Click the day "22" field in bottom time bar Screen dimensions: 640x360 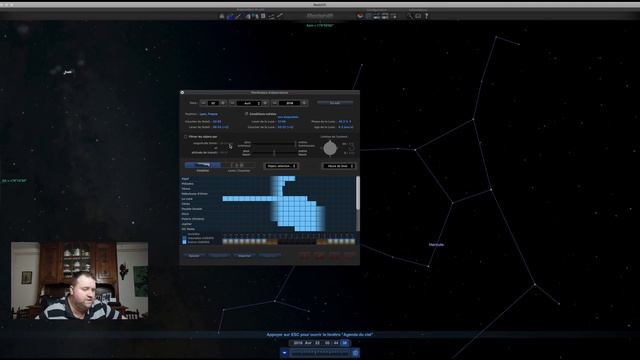[318, 343]
